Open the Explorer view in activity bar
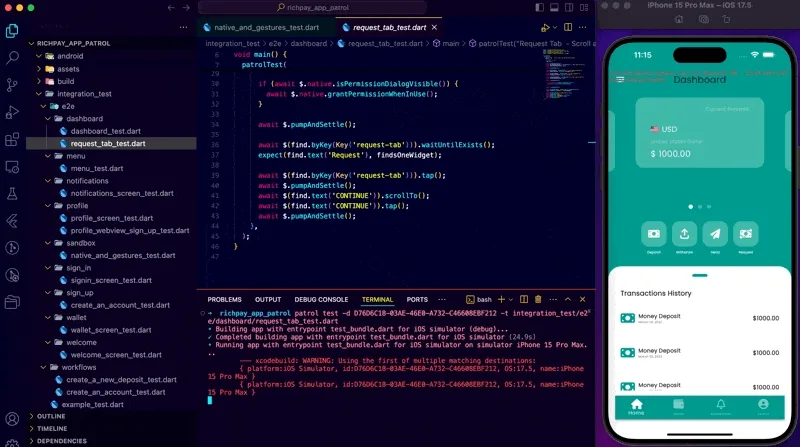Viewport: 800px width, 447px height. click(12, 31)
